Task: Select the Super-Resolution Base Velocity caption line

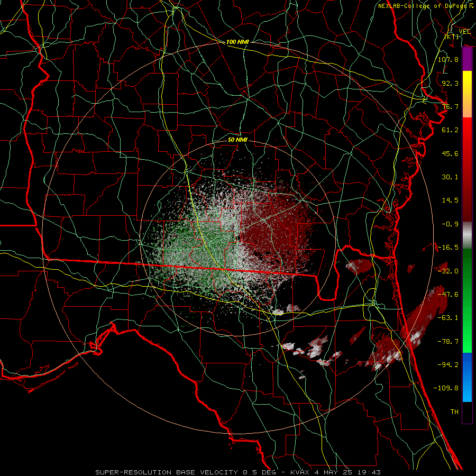Action: 237,472
